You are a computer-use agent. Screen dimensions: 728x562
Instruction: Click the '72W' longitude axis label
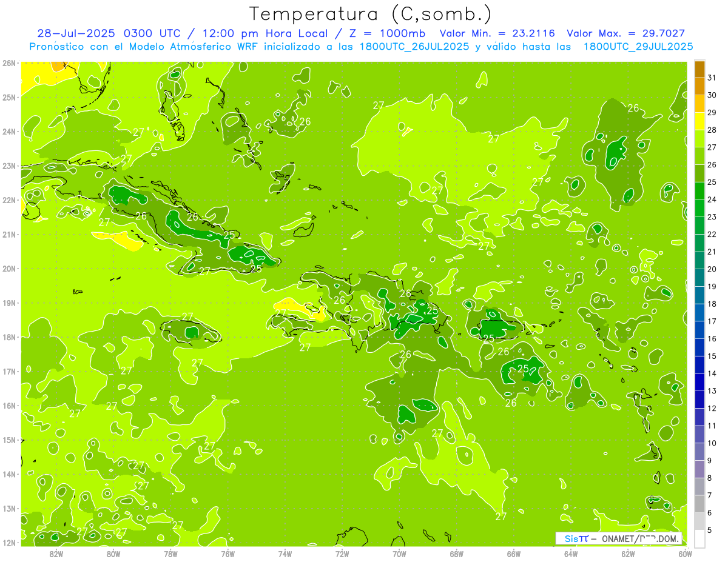click(x=342, y=554)
